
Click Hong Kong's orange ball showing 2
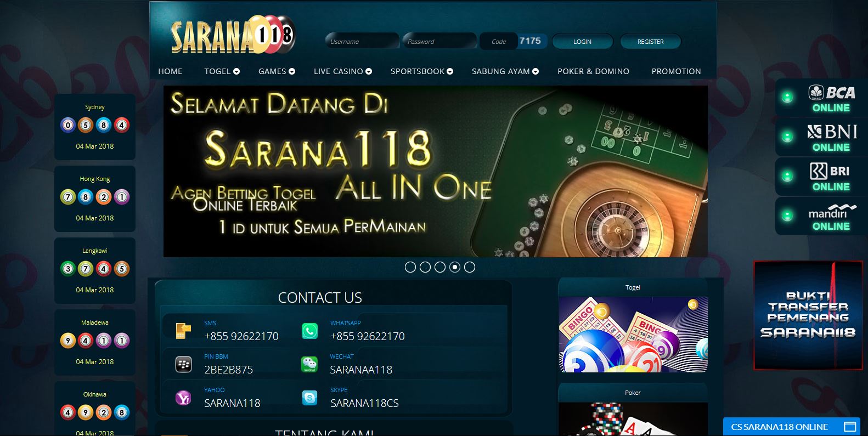click(x=104, y=197)
